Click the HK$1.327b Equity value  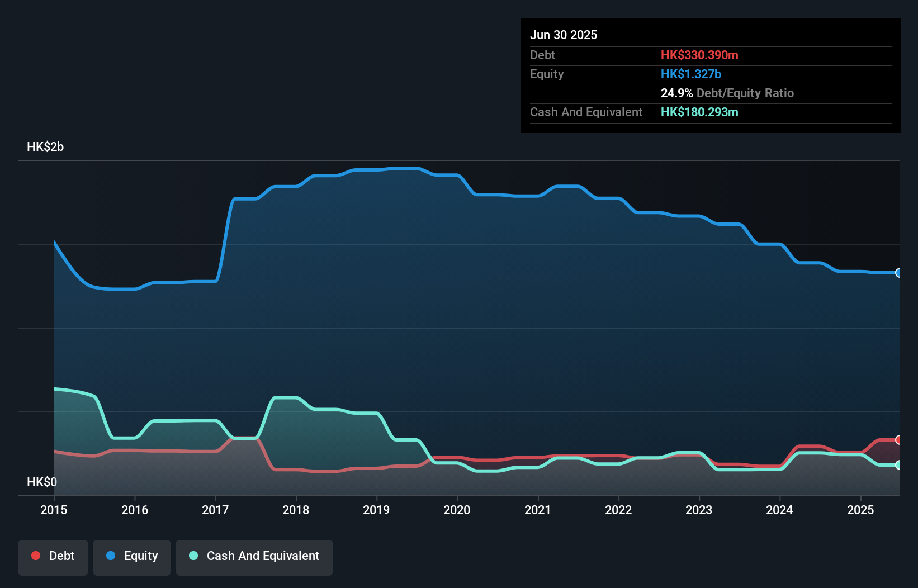(691, 74)
